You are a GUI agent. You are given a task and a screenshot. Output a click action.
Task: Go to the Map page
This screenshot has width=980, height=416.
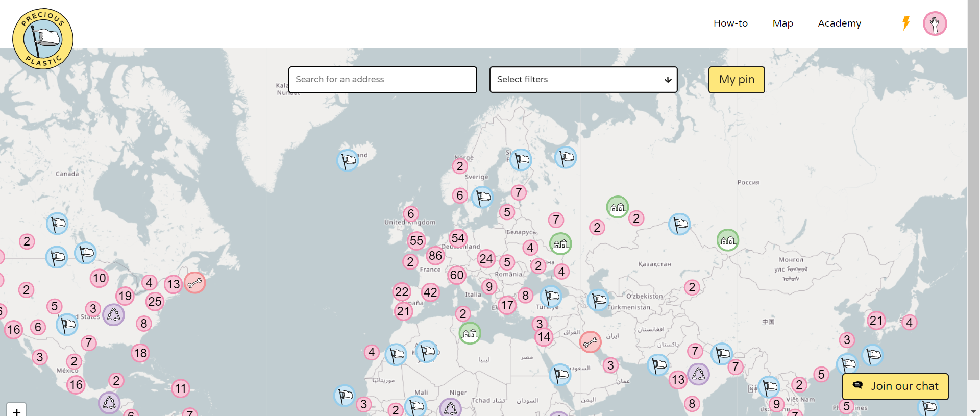[782, 23]
